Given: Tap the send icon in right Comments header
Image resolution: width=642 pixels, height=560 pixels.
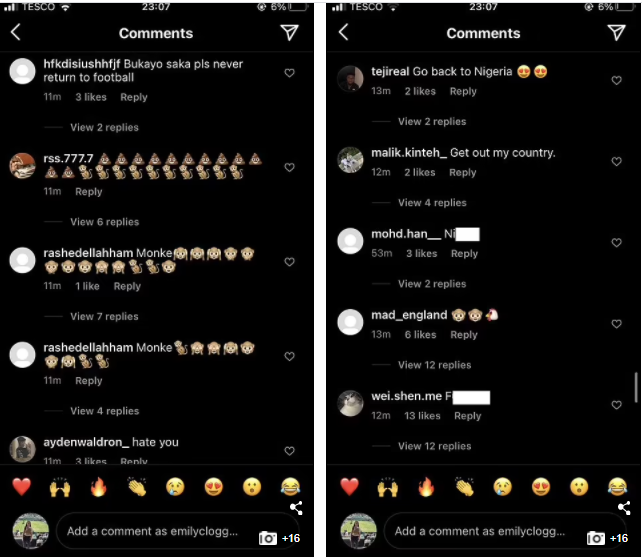Looking at the screenshot, I should (x=616, y=32).
